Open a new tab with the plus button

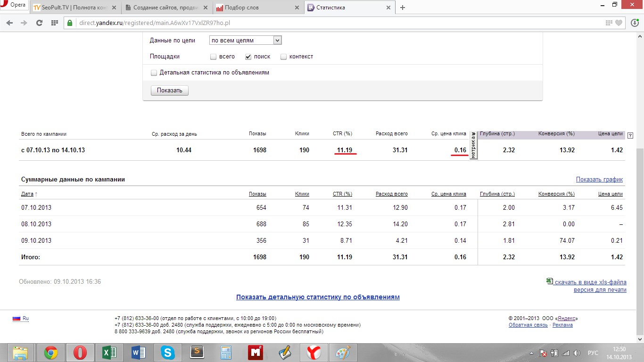tap(403, 8)
